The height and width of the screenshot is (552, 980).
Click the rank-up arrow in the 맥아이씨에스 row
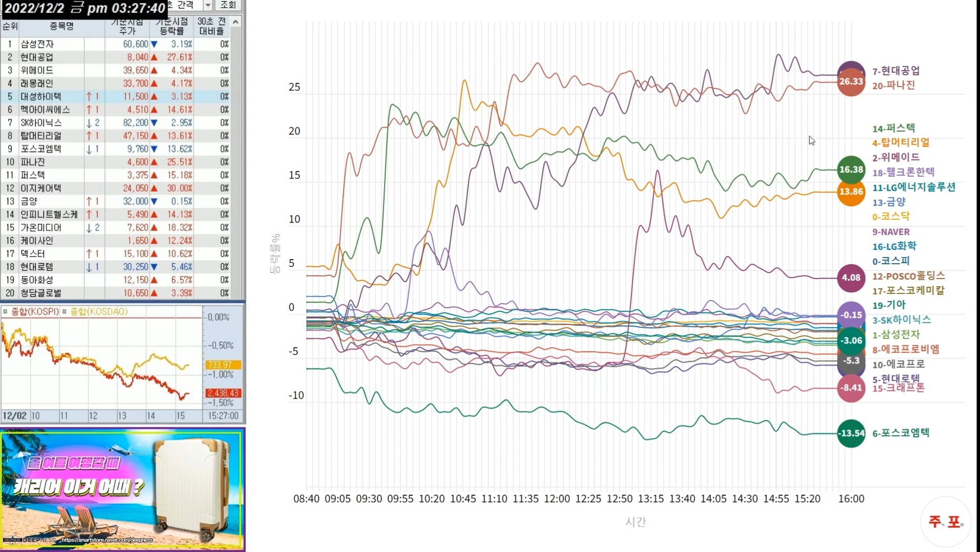(x=89, y=109)
